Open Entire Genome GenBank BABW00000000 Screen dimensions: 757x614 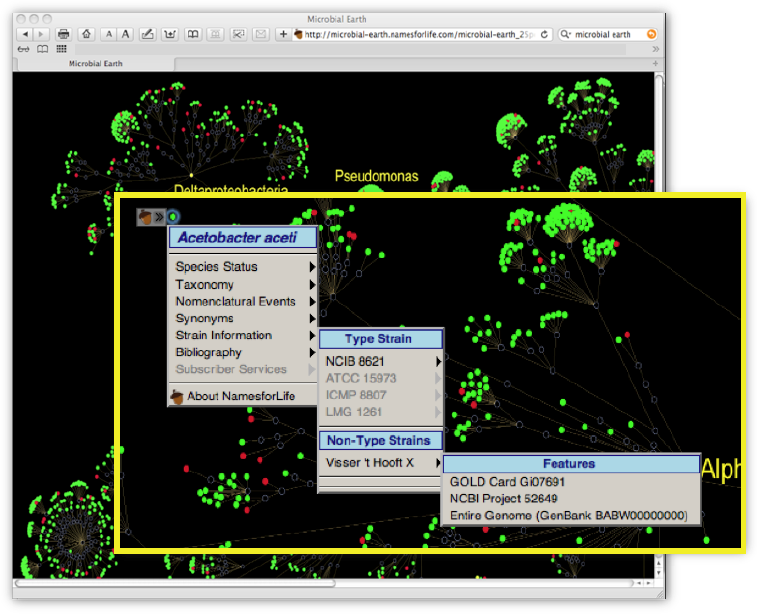tap(568, 515)
